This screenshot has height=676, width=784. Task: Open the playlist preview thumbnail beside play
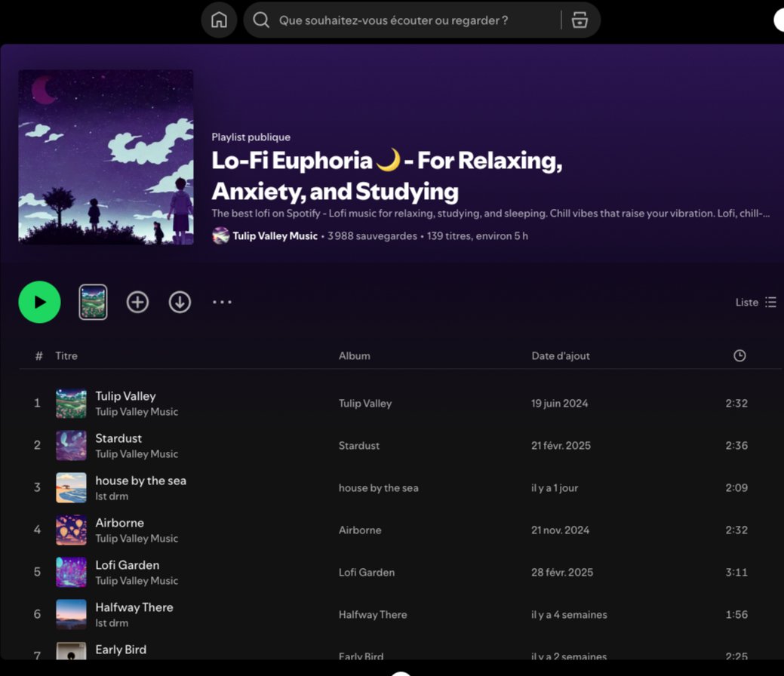(93, 302)
